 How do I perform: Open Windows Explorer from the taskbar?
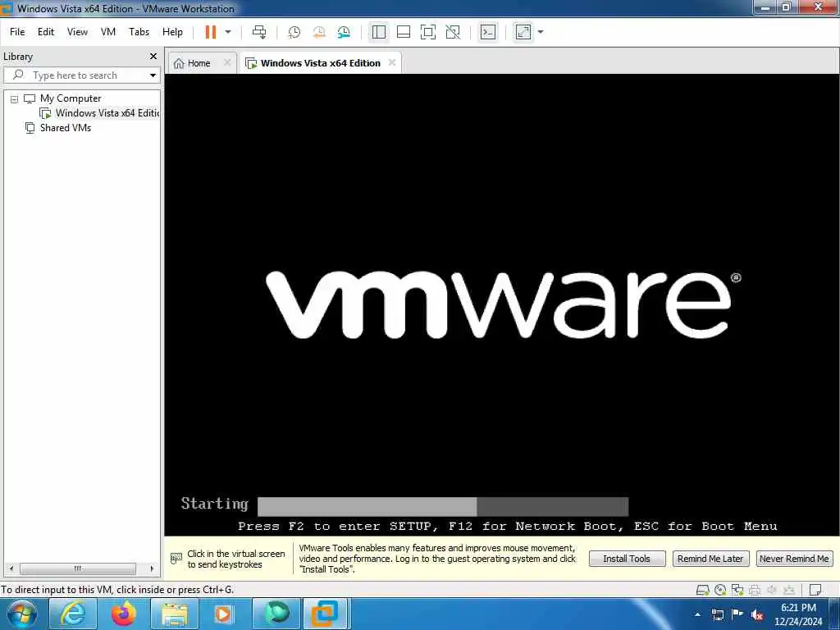[x=175, y=614]
